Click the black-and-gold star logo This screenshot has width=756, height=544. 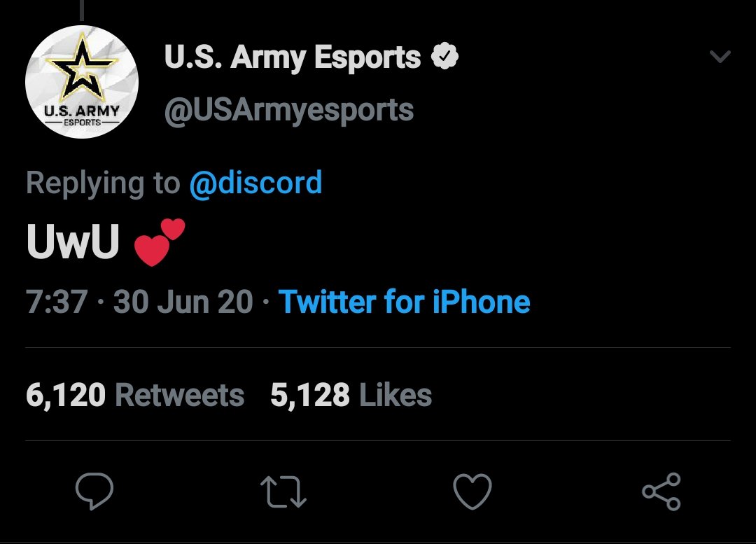pyautogui.click(x=83, y=67)
